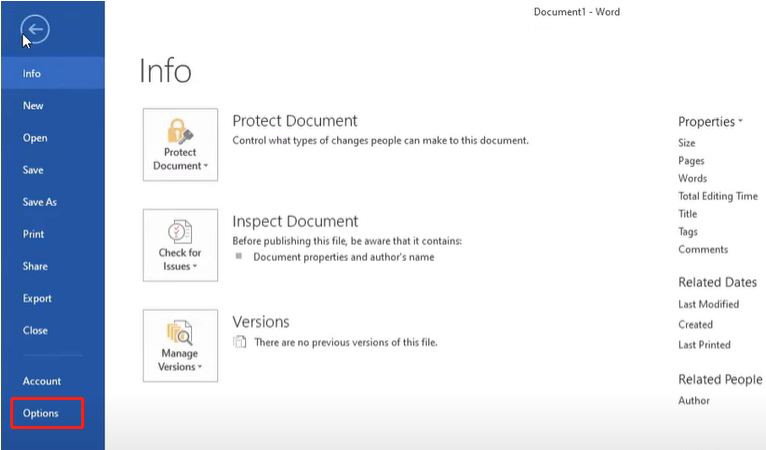Click 'Before publishing this file' text

(x=347, y=241)
